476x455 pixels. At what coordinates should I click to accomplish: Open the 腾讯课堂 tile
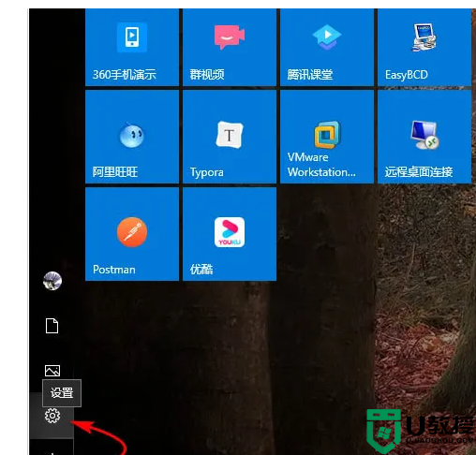coord(327,47)
